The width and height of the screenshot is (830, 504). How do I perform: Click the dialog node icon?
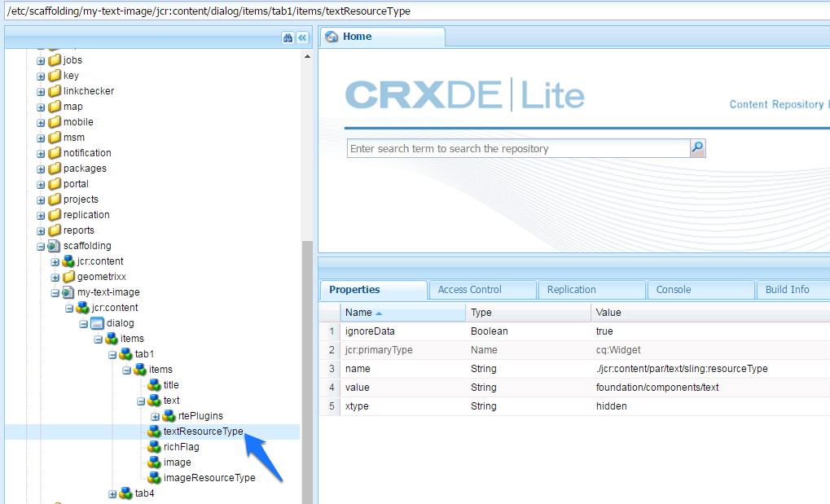coord(97,323)
